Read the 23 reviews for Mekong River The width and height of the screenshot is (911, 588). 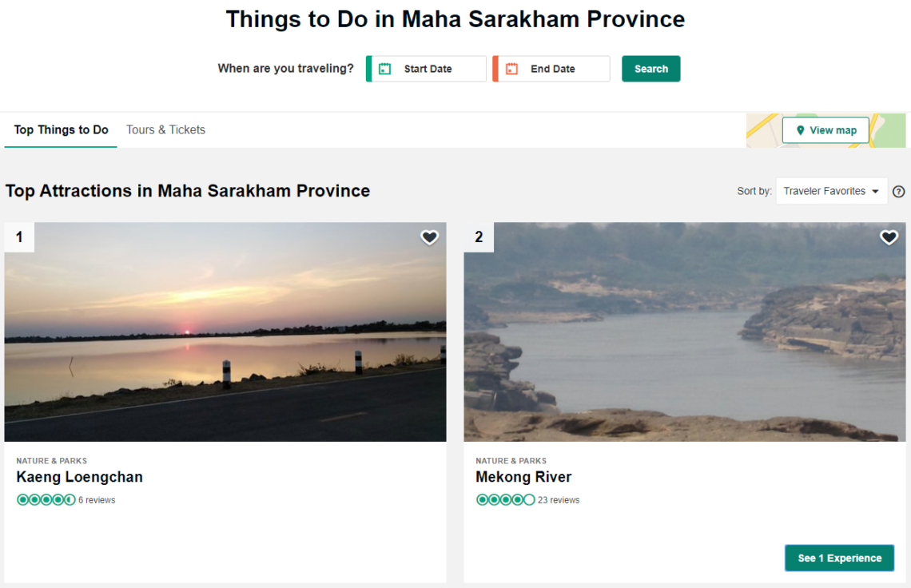pos(559,500)
